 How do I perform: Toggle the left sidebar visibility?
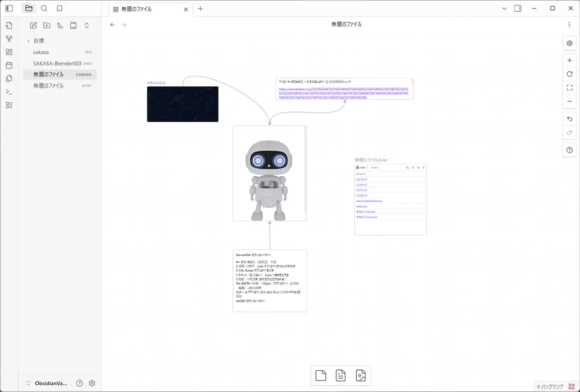(9, 8)
